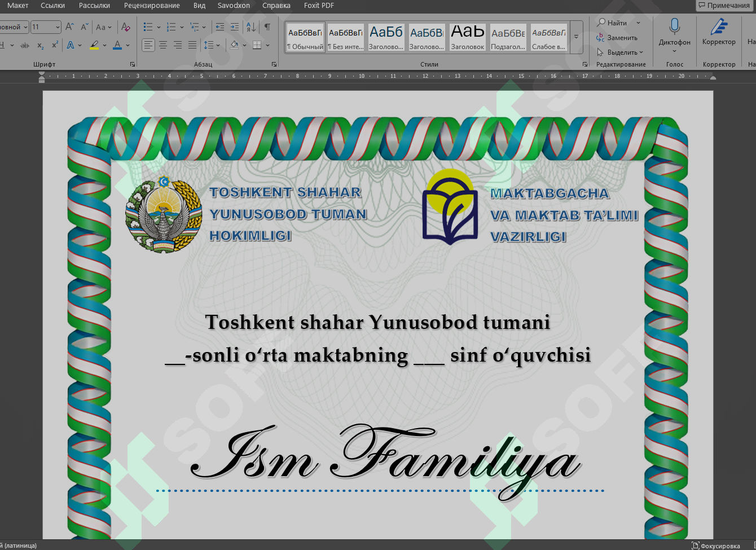Justify the paragraph text
The width and height of the screenshot is (756, 550).
192,45
